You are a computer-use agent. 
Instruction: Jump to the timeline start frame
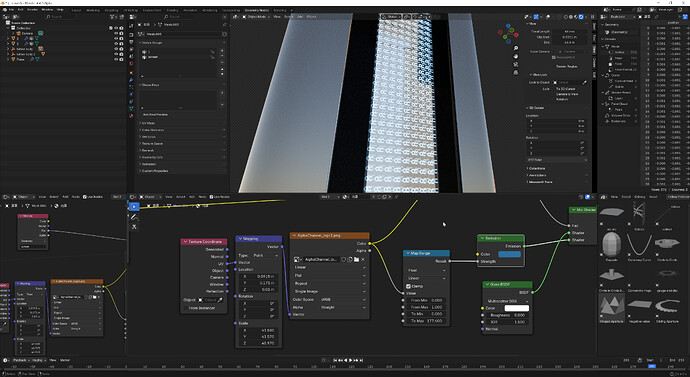coord(335,360)
